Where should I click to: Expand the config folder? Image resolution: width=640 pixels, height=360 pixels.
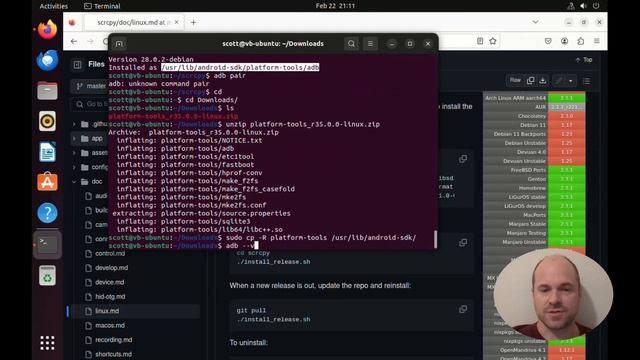tap(74, 167)
